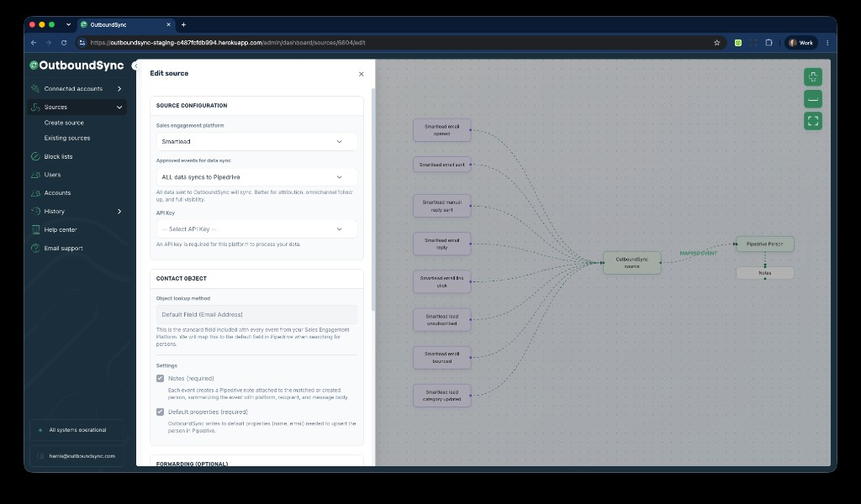Image resolution: width=861 pixels, height=504 pixels.
Task: Click the site info icon in address bar
Action: (82, 43)
